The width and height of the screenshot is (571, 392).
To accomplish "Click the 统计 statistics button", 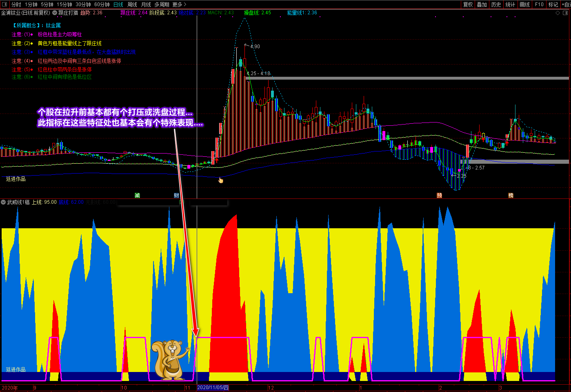I will [x=510, y=4].
